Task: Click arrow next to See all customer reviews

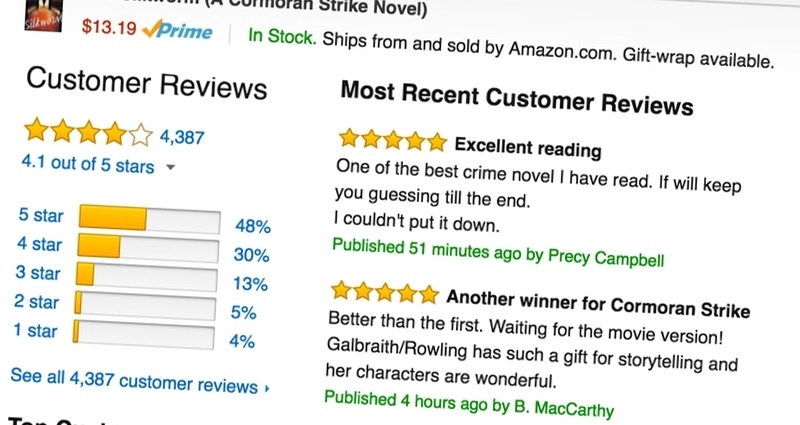Action: coord(267,389)
